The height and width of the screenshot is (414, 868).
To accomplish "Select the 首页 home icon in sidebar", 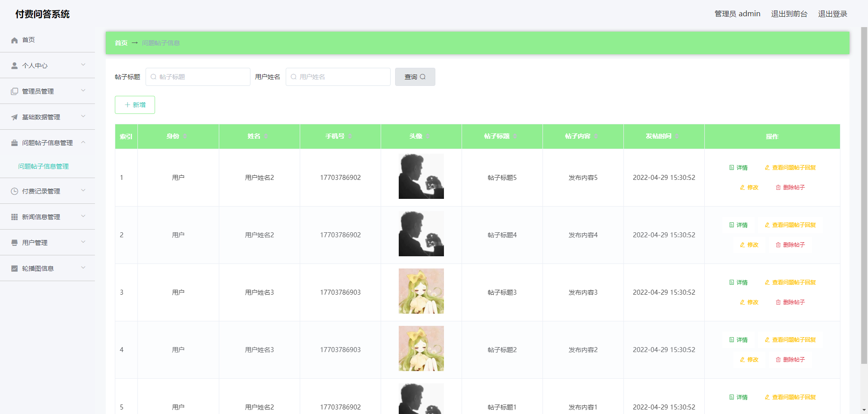I will 14,40.
